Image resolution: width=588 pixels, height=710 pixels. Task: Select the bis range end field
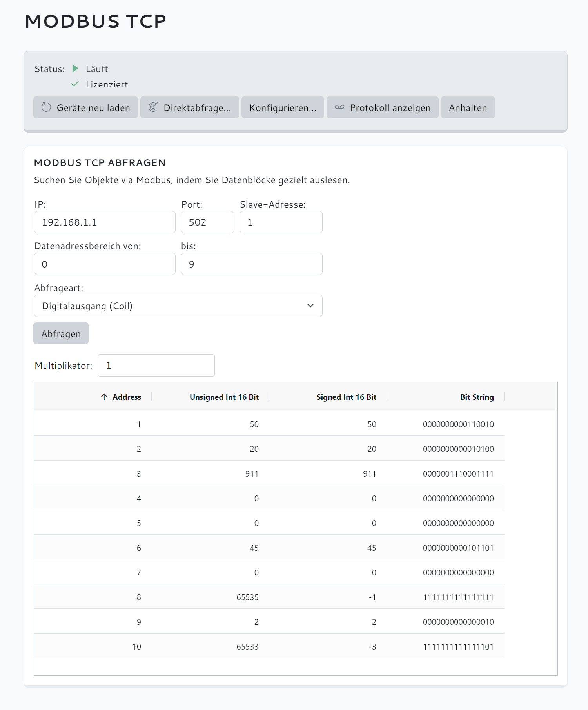[252, 264]
